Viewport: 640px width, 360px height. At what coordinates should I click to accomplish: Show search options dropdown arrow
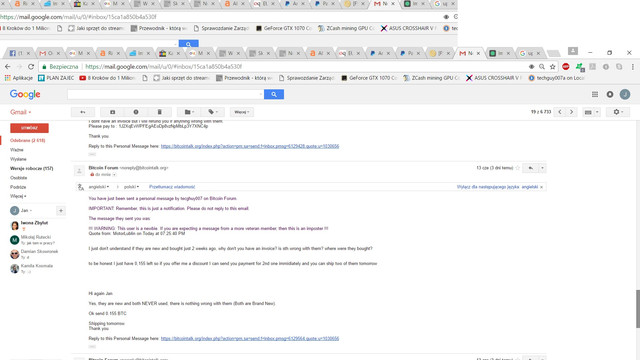coord(261,95)
